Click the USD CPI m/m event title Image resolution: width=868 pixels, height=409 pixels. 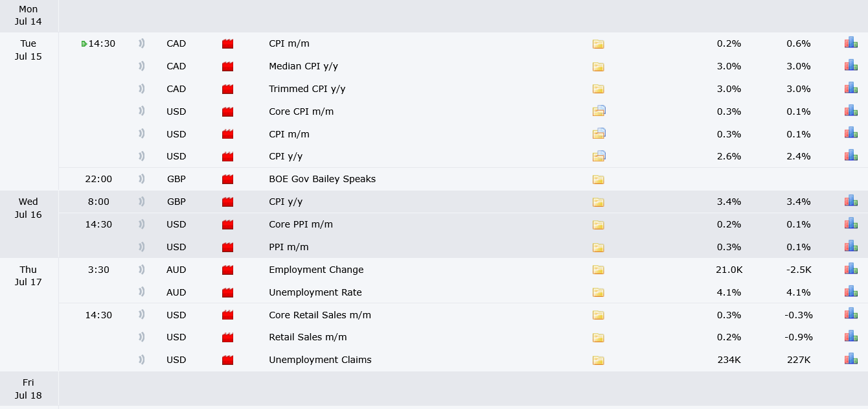(x=289, y=134)
